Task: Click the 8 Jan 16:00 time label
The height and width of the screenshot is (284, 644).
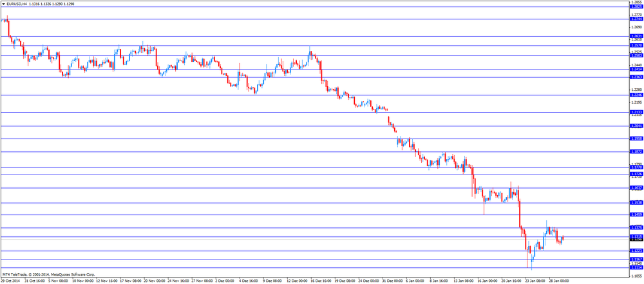Action: tap(440, 281)
